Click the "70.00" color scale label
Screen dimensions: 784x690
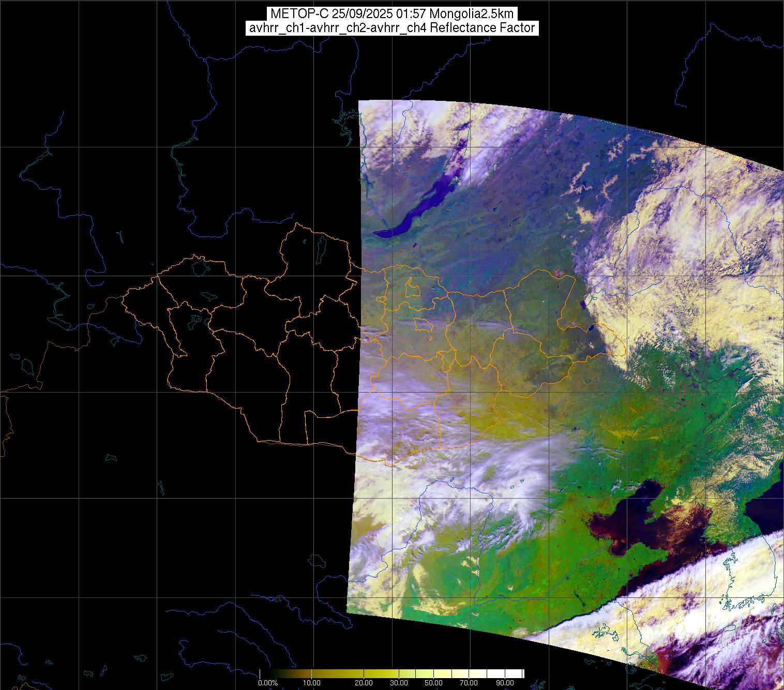click(x=470, y=683)
